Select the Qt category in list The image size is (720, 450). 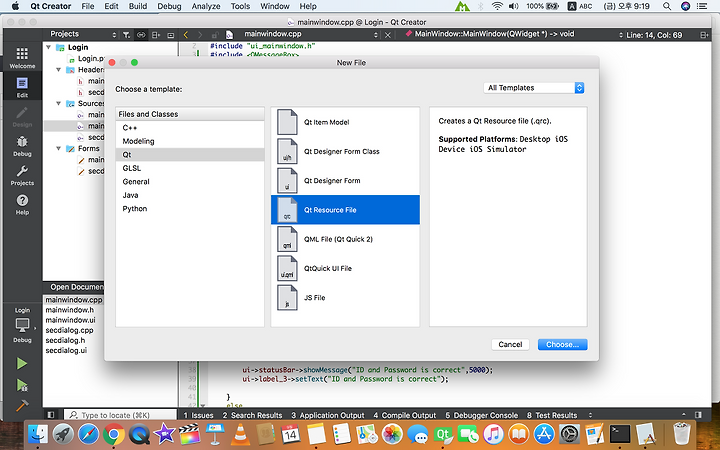190,154
